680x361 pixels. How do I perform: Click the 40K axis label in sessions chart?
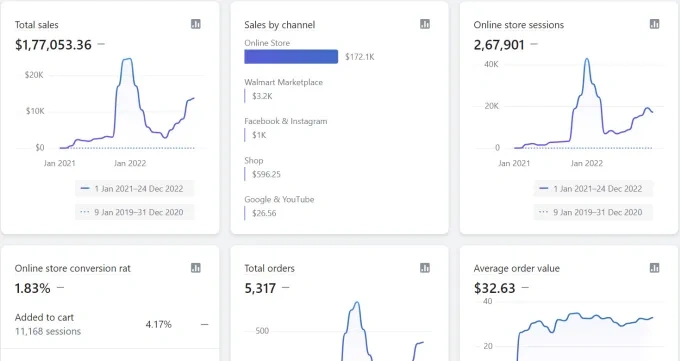click(x=491, y=64)
